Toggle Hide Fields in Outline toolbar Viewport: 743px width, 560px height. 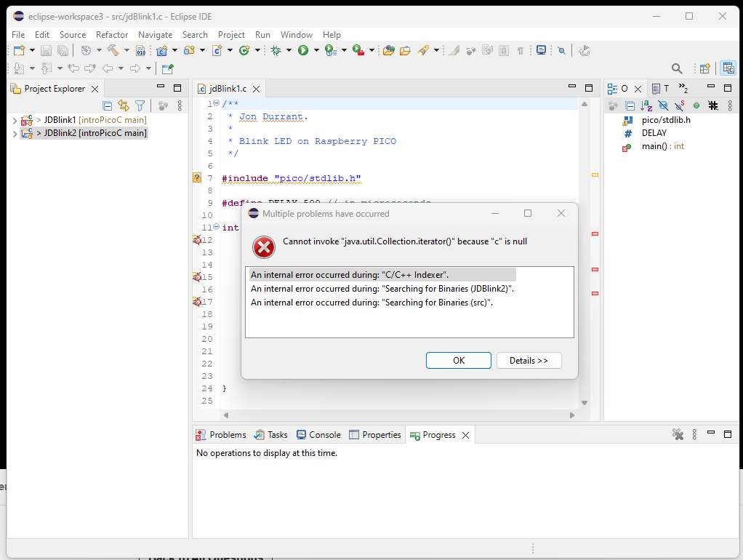click(663, 105)
